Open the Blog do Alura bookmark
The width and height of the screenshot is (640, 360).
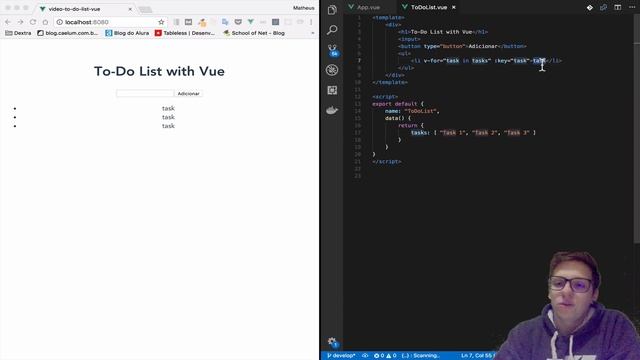(127, 33)
